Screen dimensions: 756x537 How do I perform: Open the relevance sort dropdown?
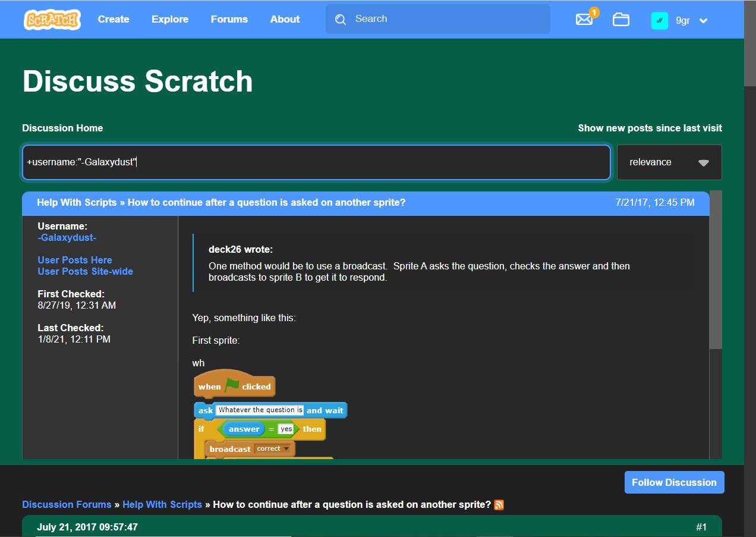point(669,162)
